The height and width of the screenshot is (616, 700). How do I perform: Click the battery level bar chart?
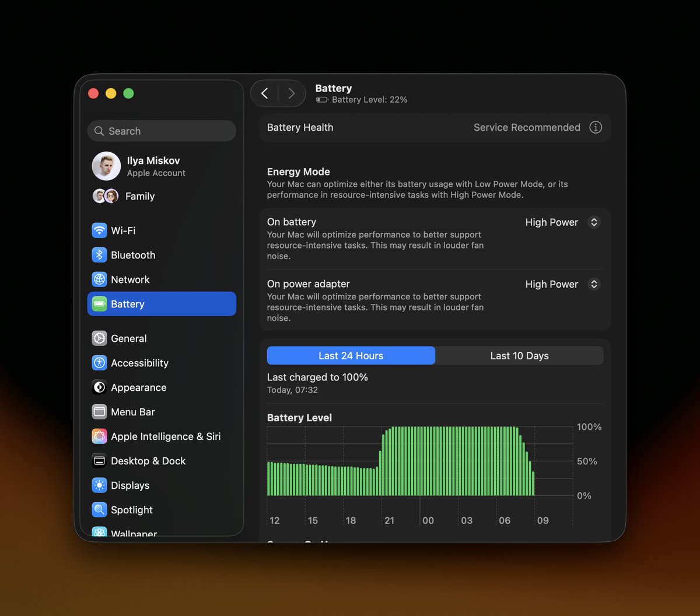pos(401,461)
